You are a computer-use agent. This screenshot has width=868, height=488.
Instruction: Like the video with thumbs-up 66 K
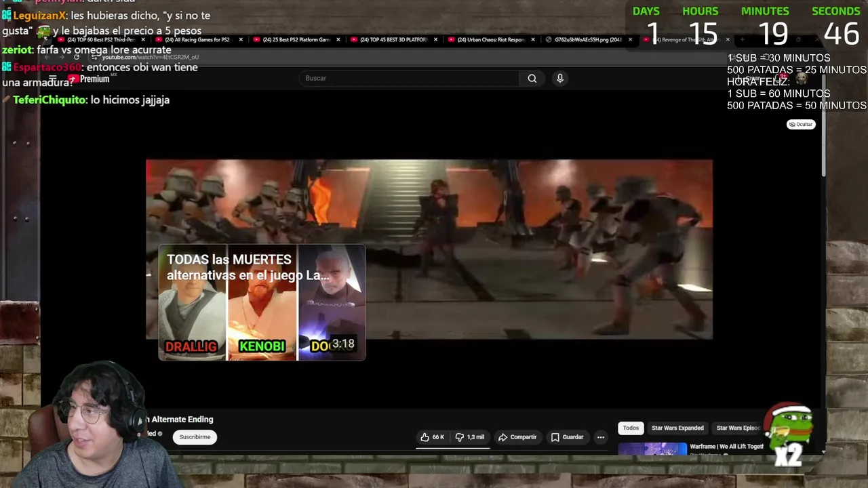point(432,437)
